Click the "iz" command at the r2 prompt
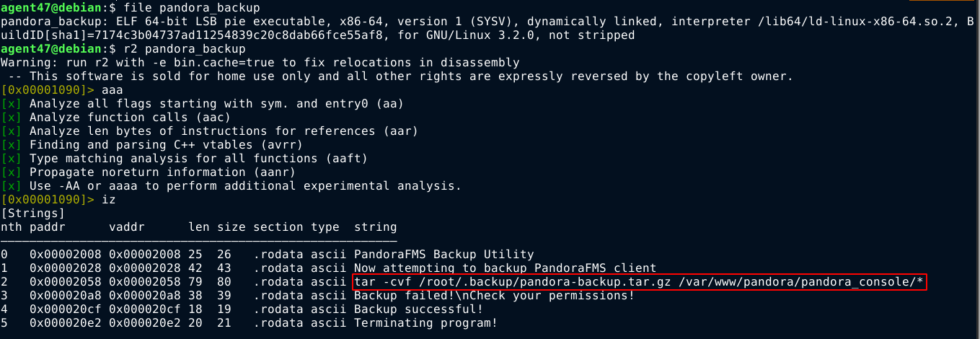 click(109, 200)
